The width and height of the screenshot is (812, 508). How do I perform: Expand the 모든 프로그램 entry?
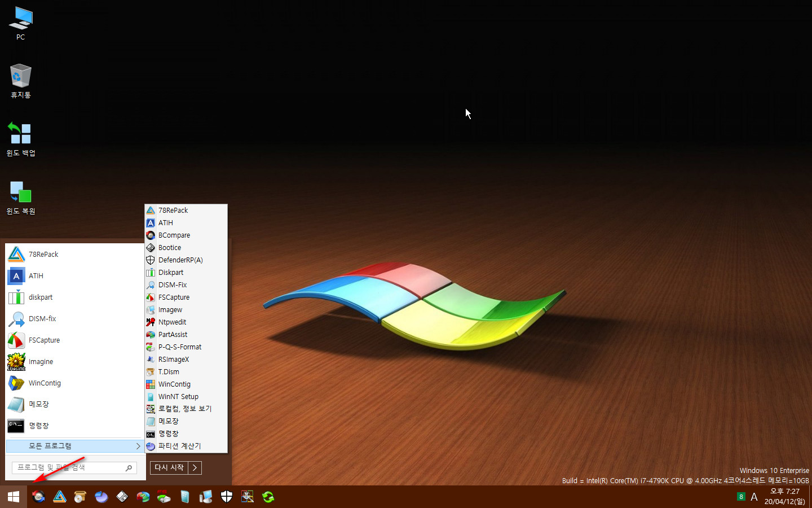pyautogui.click(x=74, y=446)
